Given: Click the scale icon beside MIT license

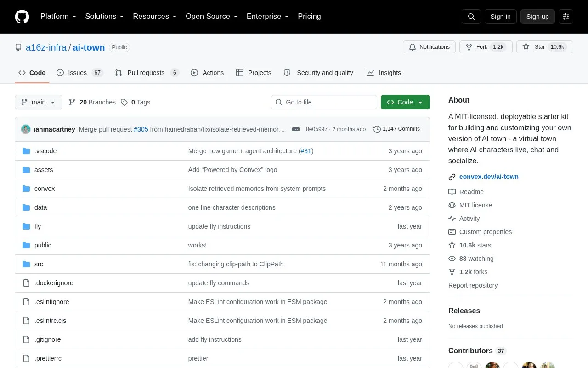Looking at the screenshot, I should click(x=452, y=205).
